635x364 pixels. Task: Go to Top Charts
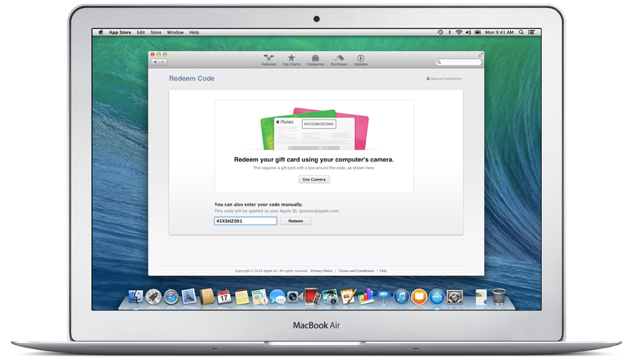pyautogui.click(x=291, y=60)
